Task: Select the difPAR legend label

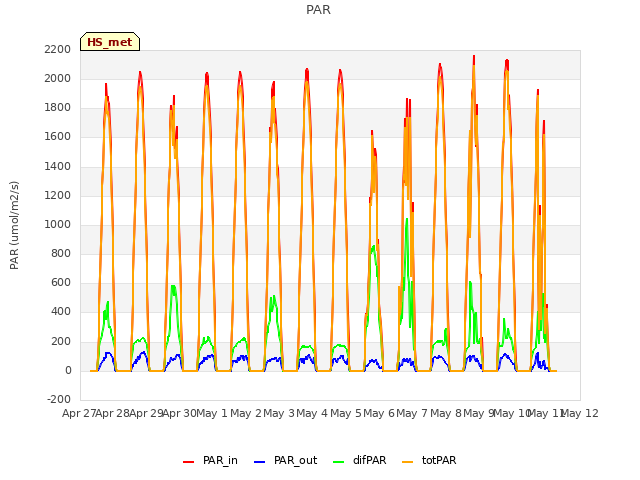Action: click(369, 460)
